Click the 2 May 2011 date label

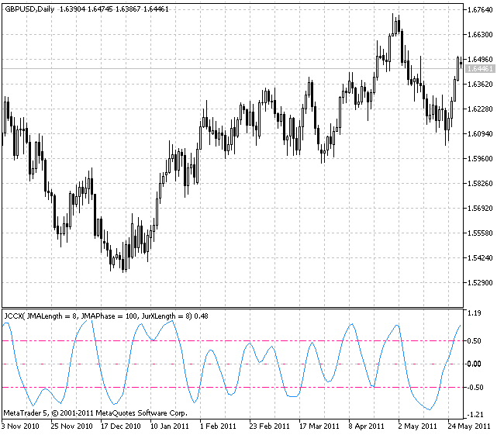[417, 426]
